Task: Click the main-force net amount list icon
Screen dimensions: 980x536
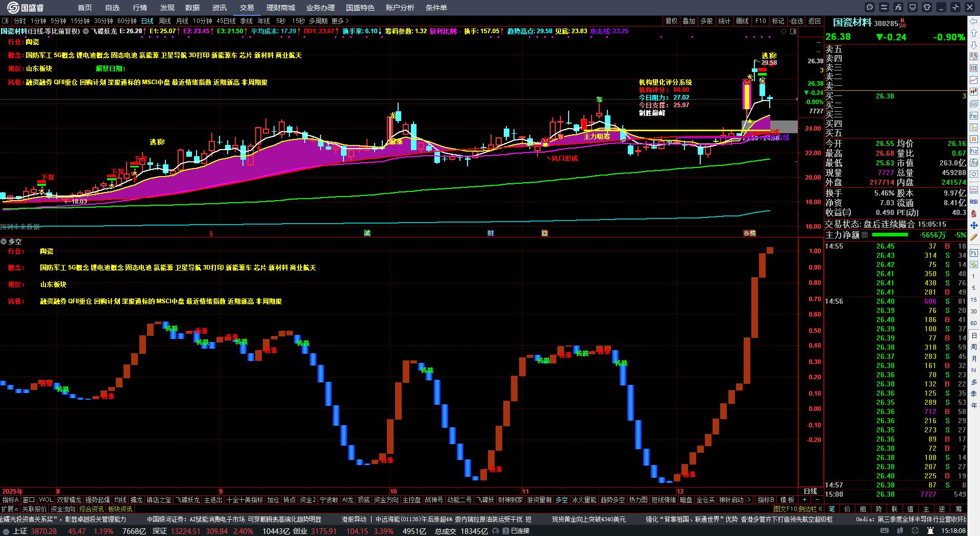Action: [865, 235]
